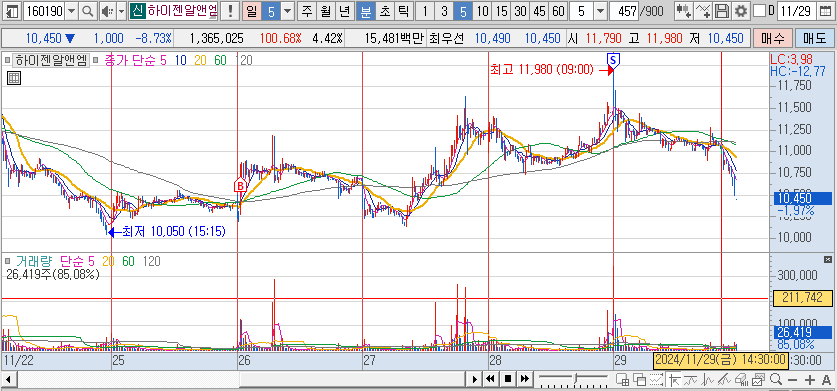Click the 매수 buy button
The width and height of the screenshot is (837, 391).
772,38
